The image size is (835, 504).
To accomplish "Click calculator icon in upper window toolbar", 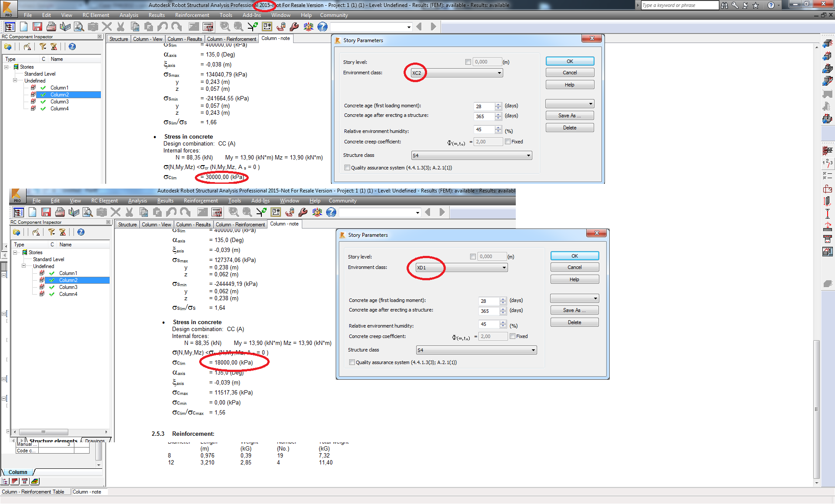I will click(208, 27).
